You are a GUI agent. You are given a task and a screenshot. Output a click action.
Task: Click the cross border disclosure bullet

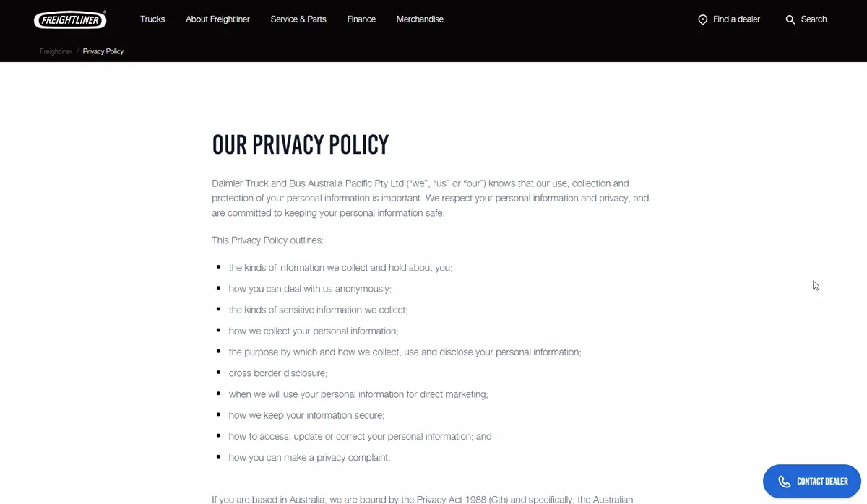pos(278,373)
